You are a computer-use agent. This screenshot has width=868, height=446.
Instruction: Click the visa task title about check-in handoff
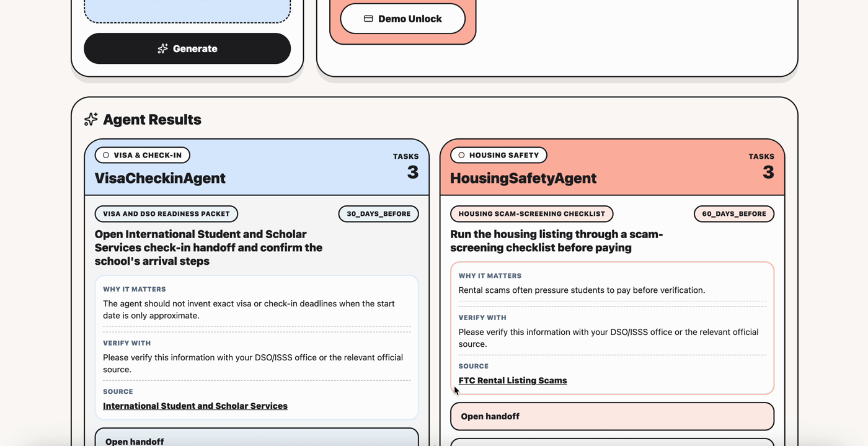coord(208,248)
